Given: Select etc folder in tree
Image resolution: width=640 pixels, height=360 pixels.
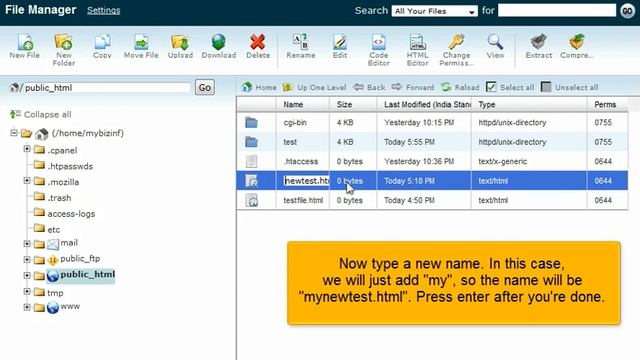Looking at the screenshot, I should (53, 230).
